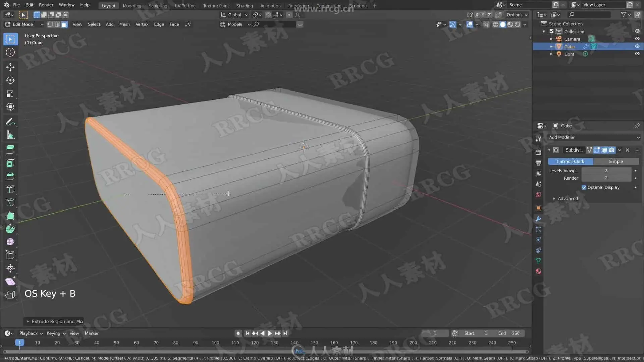Open the Mesh menu
The height and width of the screenshot is (362, 644).
(x=124, y=24)
